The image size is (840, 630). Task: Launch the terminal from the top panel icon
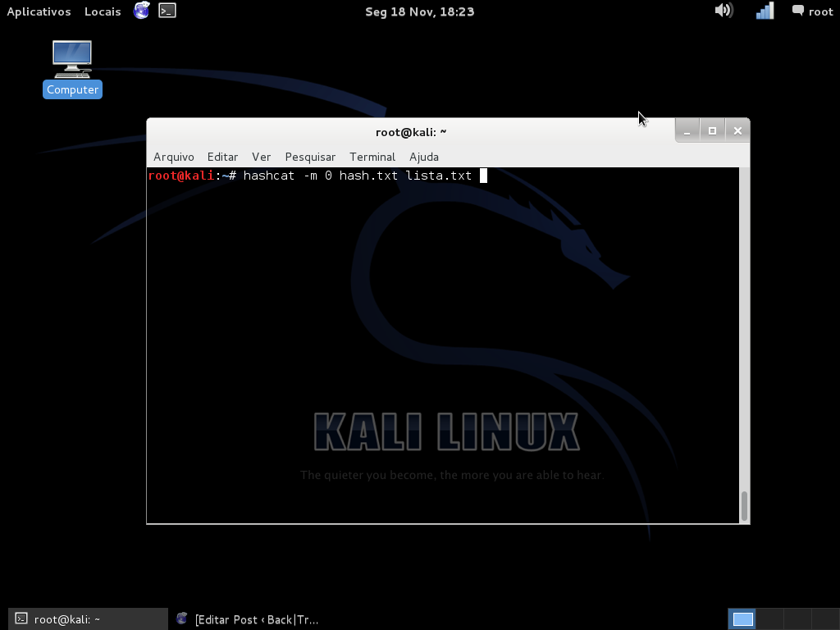click(x=167, y=11)
